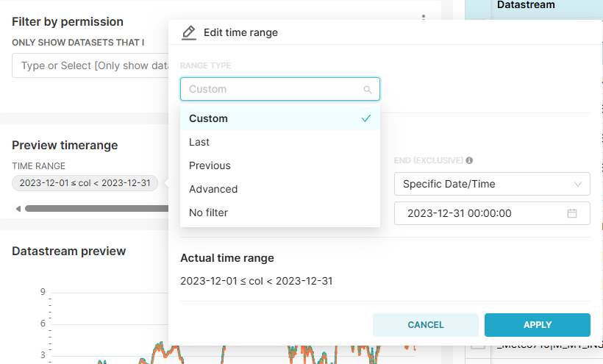Choose Previous from the range type list
603x364 pixels.
(210, 165)
